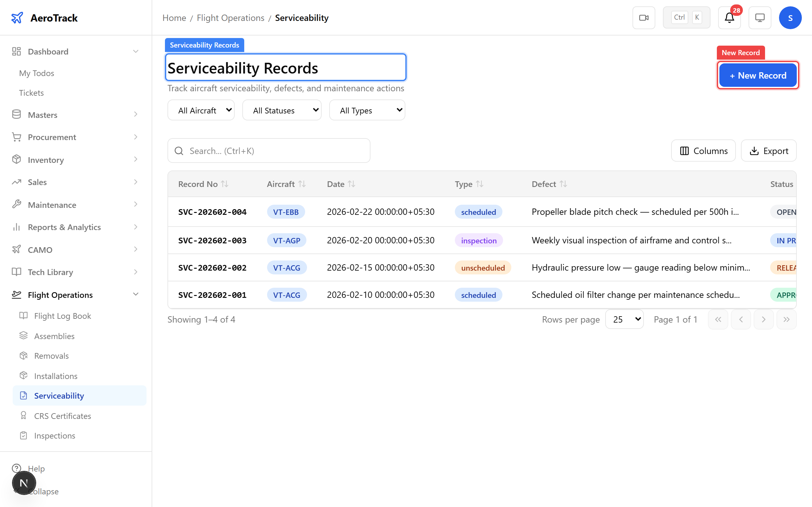Image resolution: width=812 pixels, height=507 pixels.
Task: Click the notifications bell icon
Action: (x=729, y=18)
